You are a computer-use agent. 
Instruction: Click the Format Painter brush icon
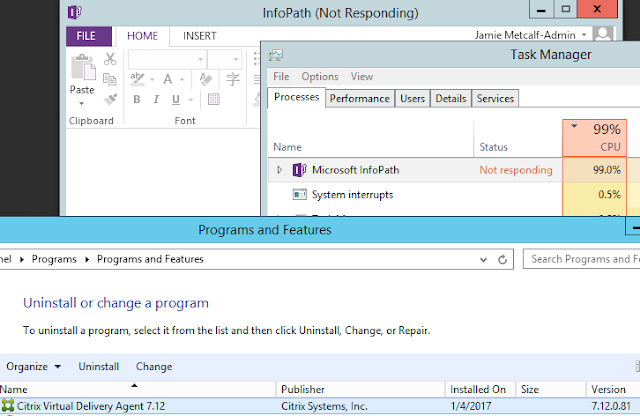tap(110, 99)
